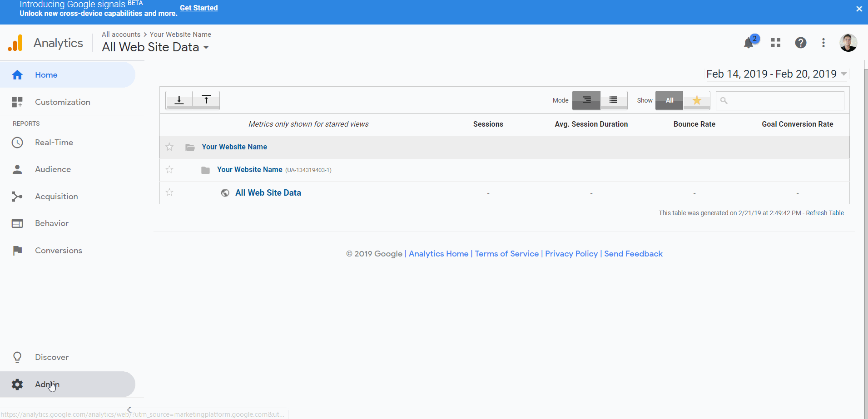This screenshot has width=868, height=419.
Task: Click the Admin gear icon
Action: pyautogui.click(x=17, y=384)
